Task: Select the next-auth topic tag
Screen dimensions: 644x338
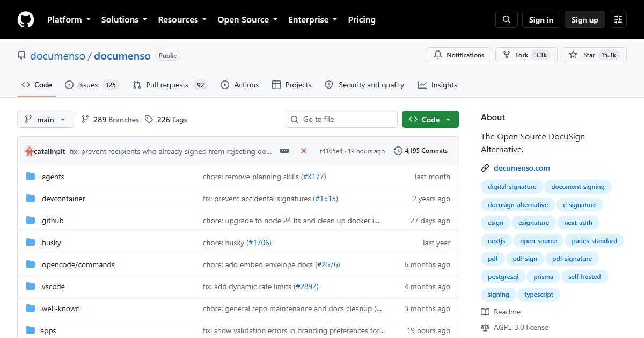Action: 579,223
